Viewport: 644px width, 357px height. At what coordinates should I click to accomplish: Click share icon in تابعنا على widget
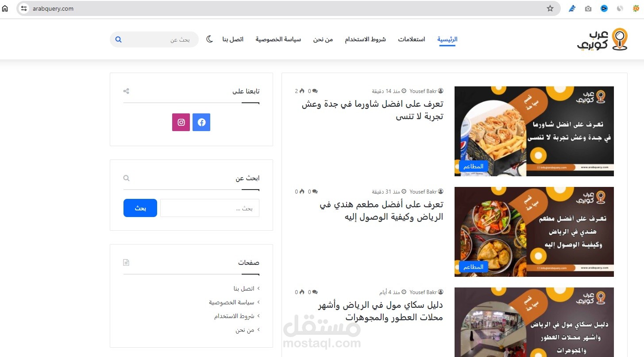126,91
